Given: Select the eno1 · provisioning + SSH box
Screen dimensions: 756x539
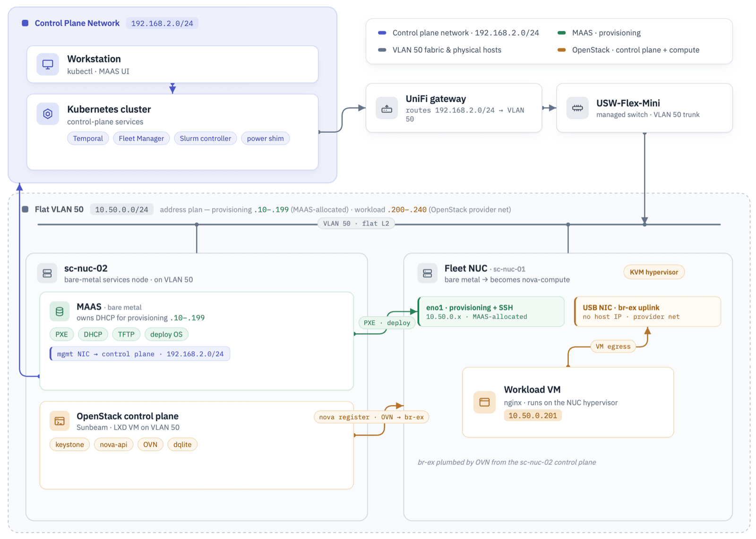Looking at the screenshot, I should (491, 312).
